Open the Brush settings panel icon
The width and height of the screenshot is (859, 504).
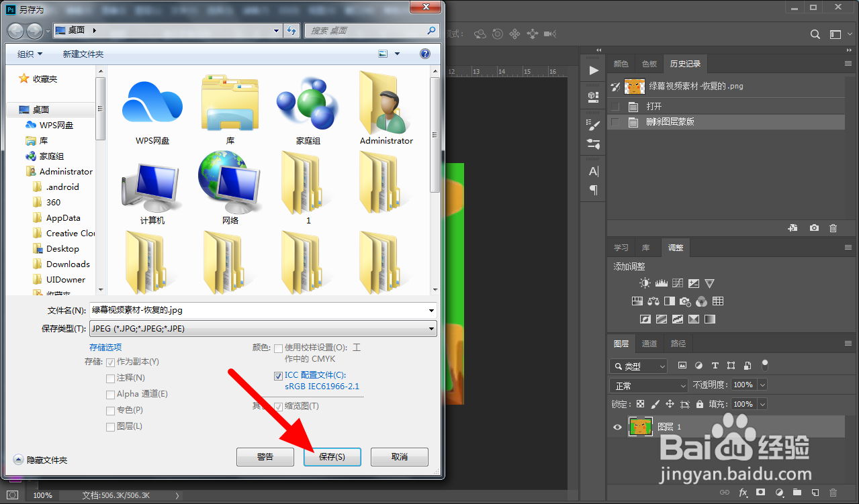[593, 125]
